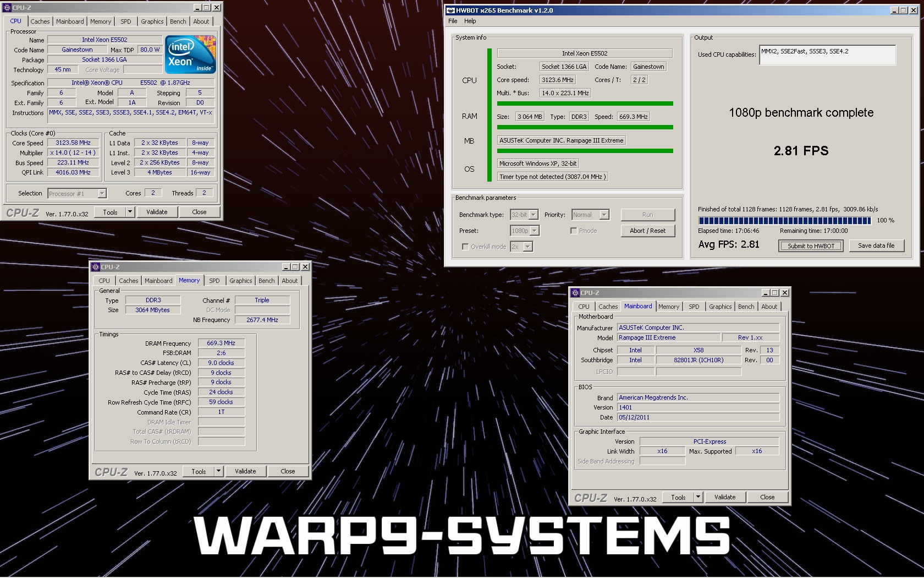Minimize the Mainboard CPU-Z window

click(x=766, y=293)
